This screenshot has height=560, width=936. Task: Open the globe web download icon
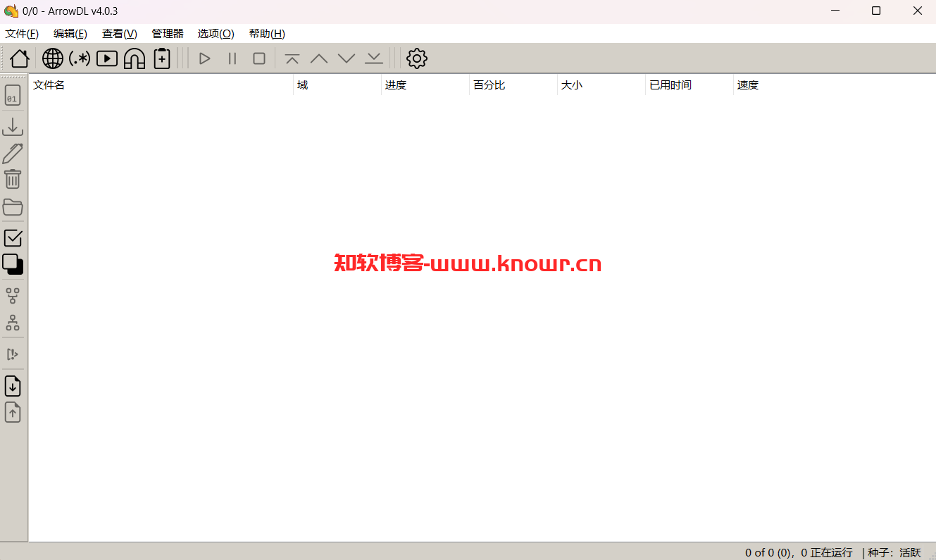(53, 58)
